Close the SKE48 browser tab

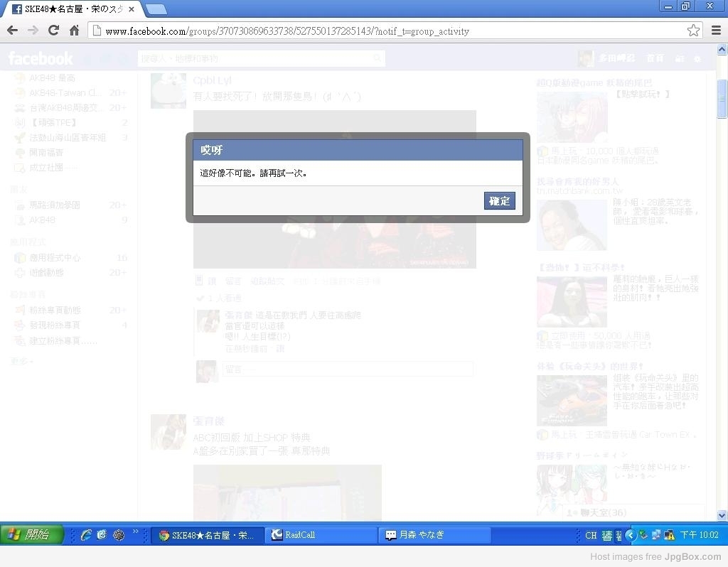pyautogui.click(x=132, y=9)
